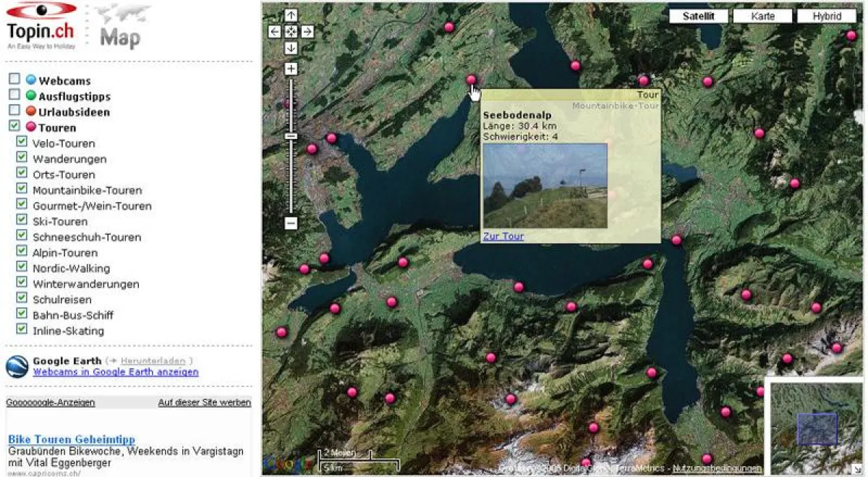
Task: Switch to Karte map view
Action: [762, 16]
